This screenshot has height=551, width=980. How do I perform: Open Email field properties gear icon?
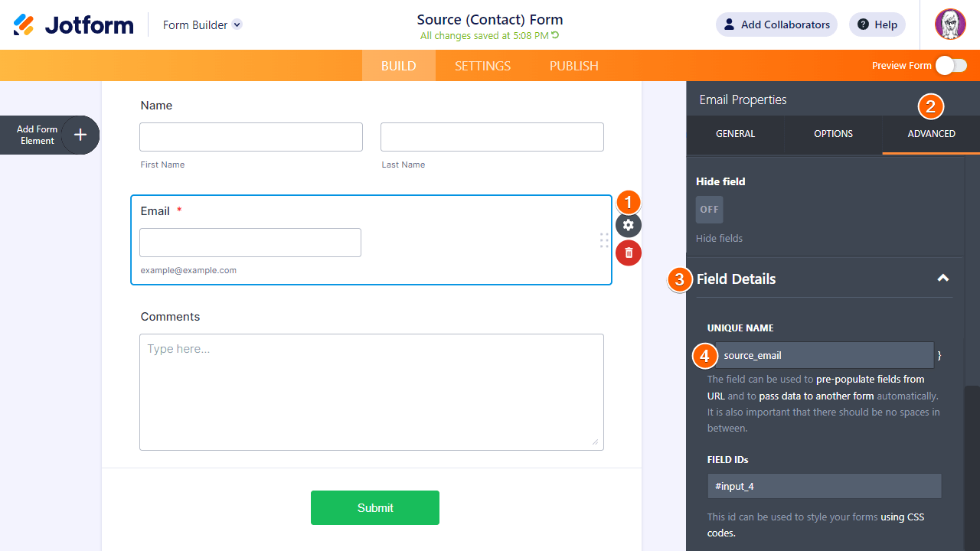[629, 225]
